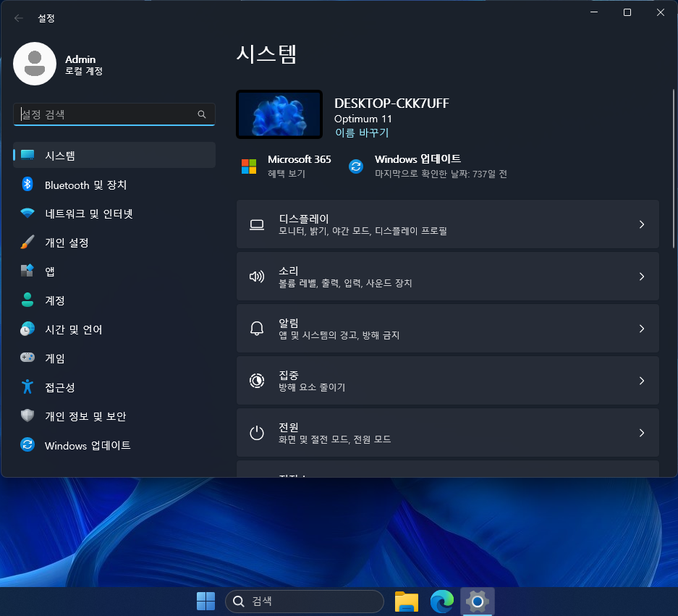Open the Windows Start menu

[x=205, y=601]
